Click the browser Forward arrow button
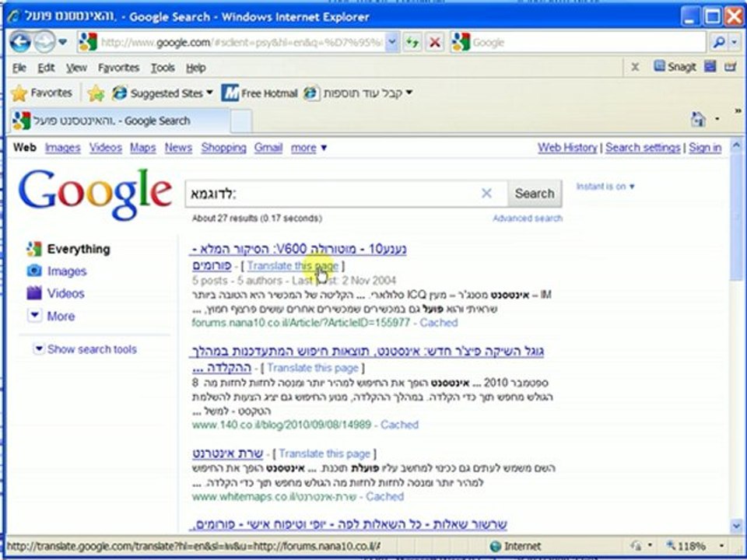Screen dimensions: 747x560 point(45,42)
